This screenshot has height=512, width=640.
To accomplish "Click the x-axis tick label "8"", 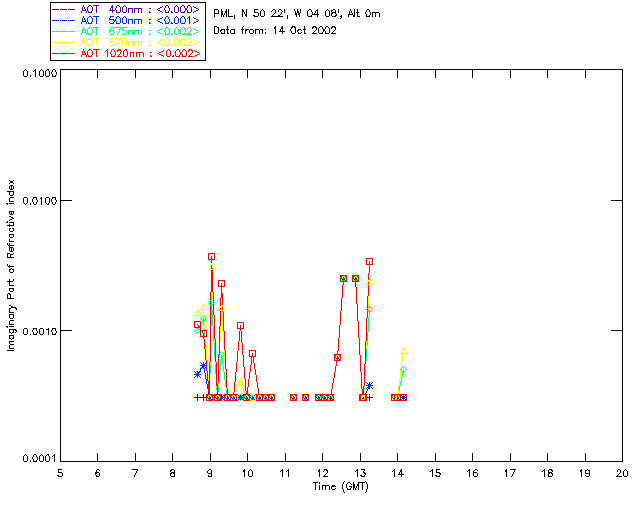I will pos(173,473).
